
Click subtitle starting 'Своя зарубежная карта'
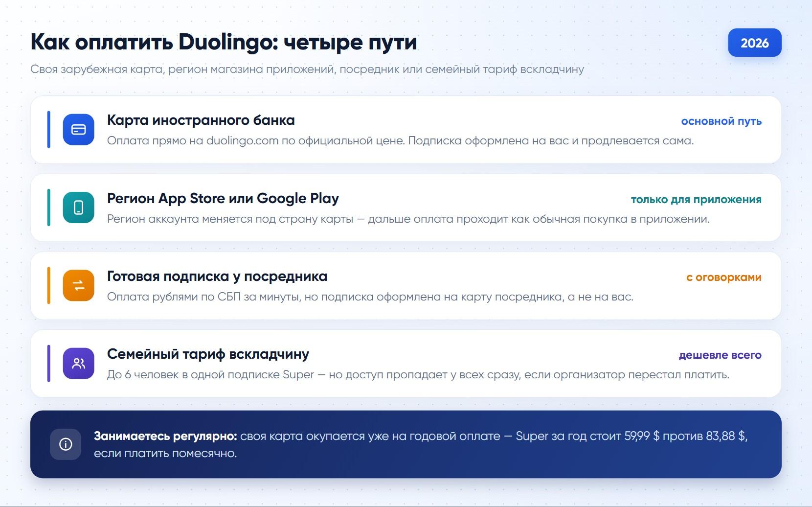tap(307, 69)
